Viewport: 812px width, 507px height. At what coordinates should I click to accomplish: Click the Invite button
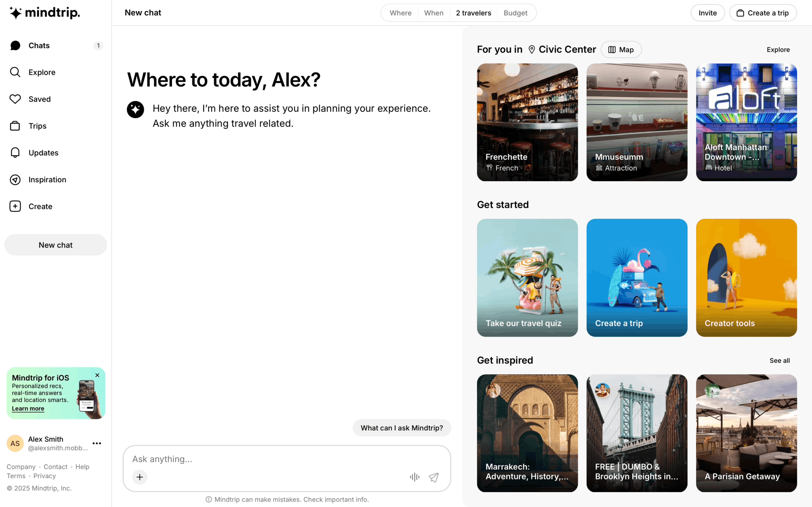coord(708,13)
